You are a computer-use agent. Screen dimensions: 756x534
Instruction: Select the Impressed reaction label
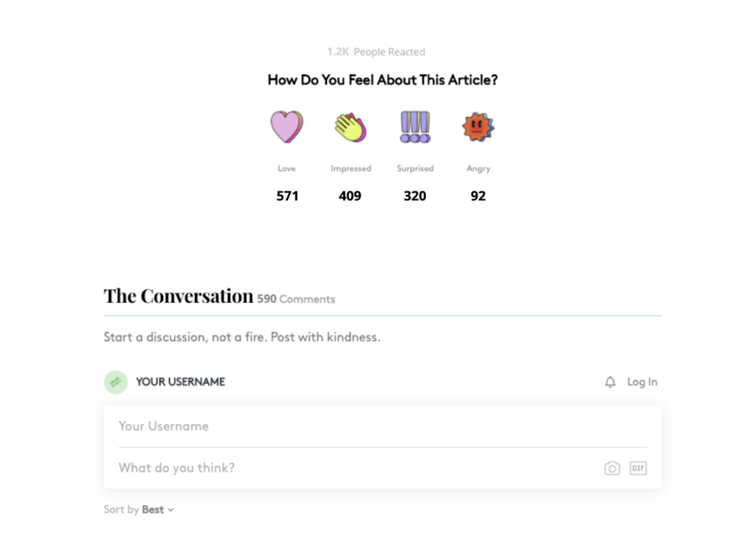tap(351, 168)
